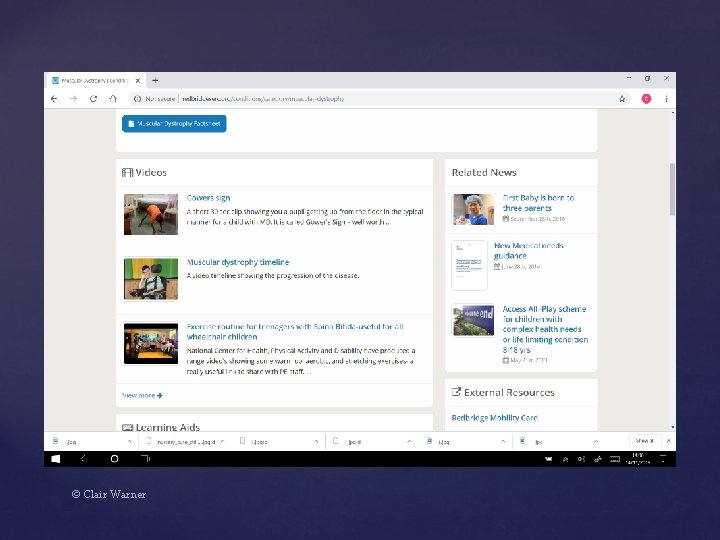Open the Redbridge Mobility Card link

coord(495,418)
